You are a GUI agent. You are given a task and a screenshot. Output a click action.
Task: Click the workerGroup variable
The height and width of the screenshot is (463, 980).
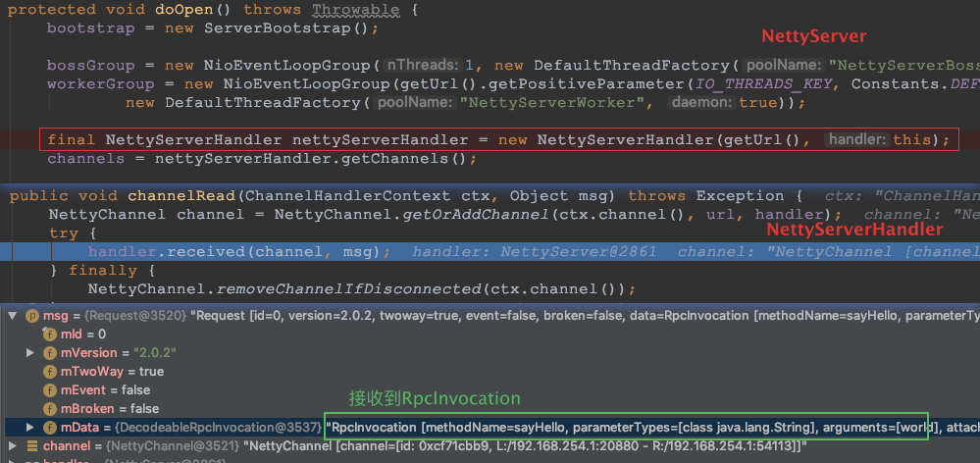click(x=100, y=83)
